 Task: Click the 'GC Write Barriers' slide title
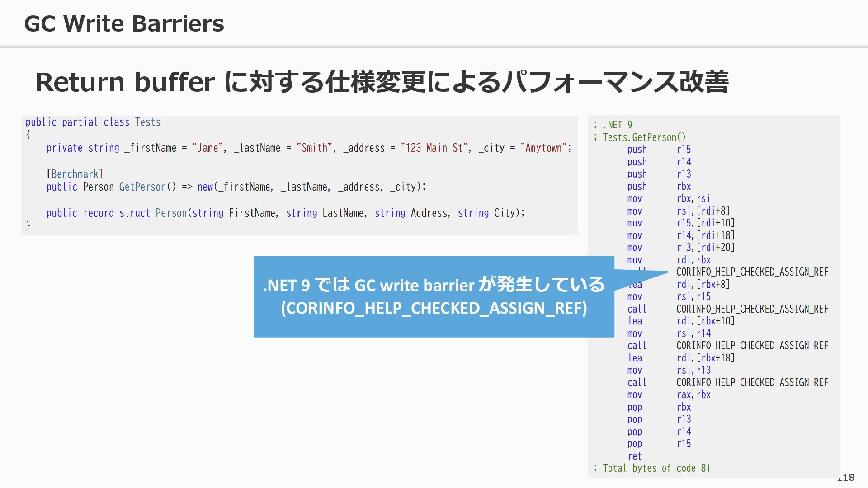coord(124,23)
